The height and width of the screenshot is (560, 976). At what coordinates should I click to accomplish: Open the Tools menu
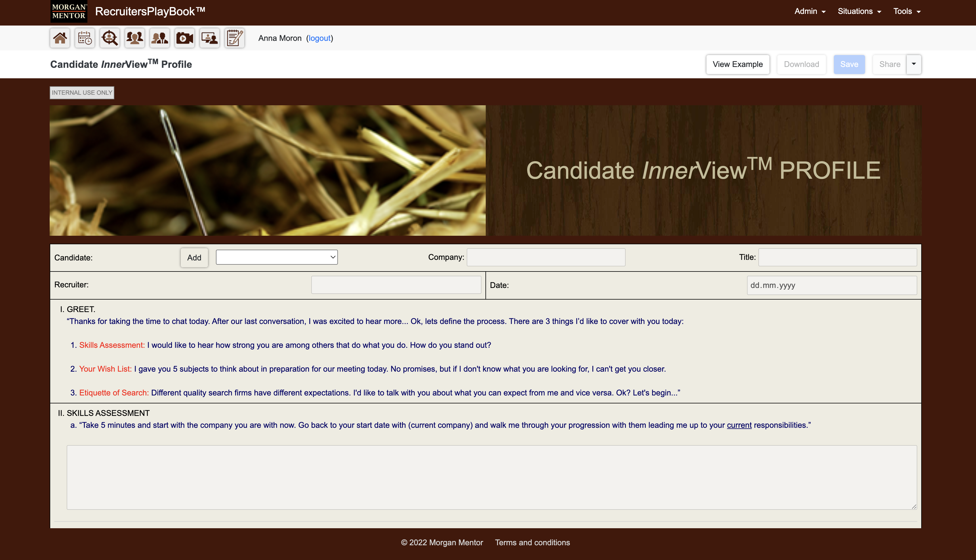pos(907,12)
